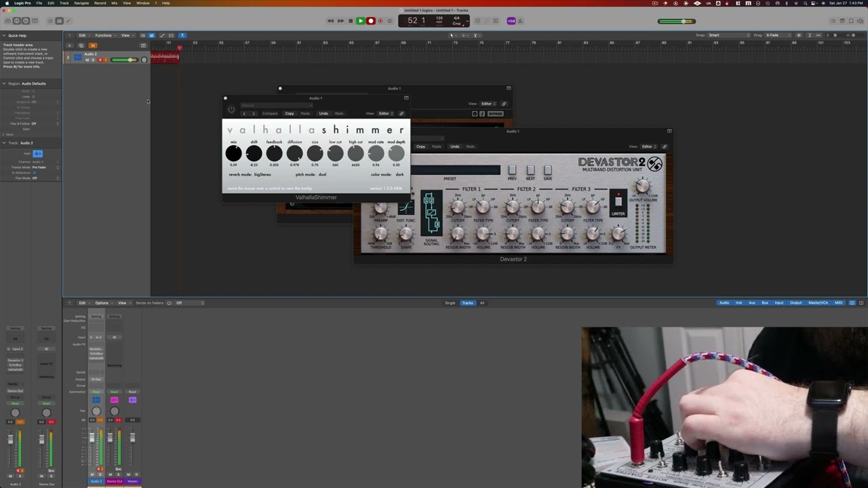Click the Stereo Out channel strip icon in mixer

[x=115, y=400]
